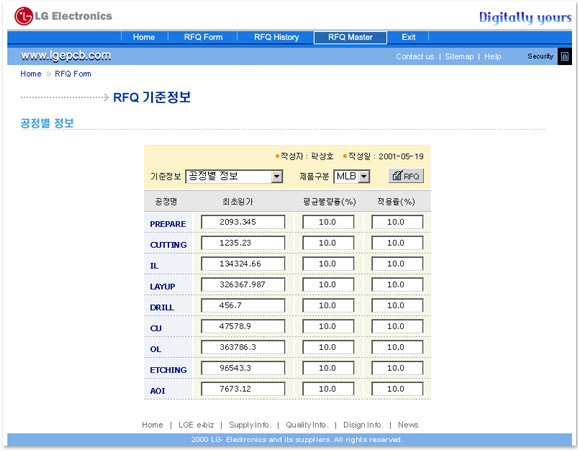This screenshot has height=451, width=578.
Task: Click IL cost field 134324.66
Action: (x=243, y=264)
